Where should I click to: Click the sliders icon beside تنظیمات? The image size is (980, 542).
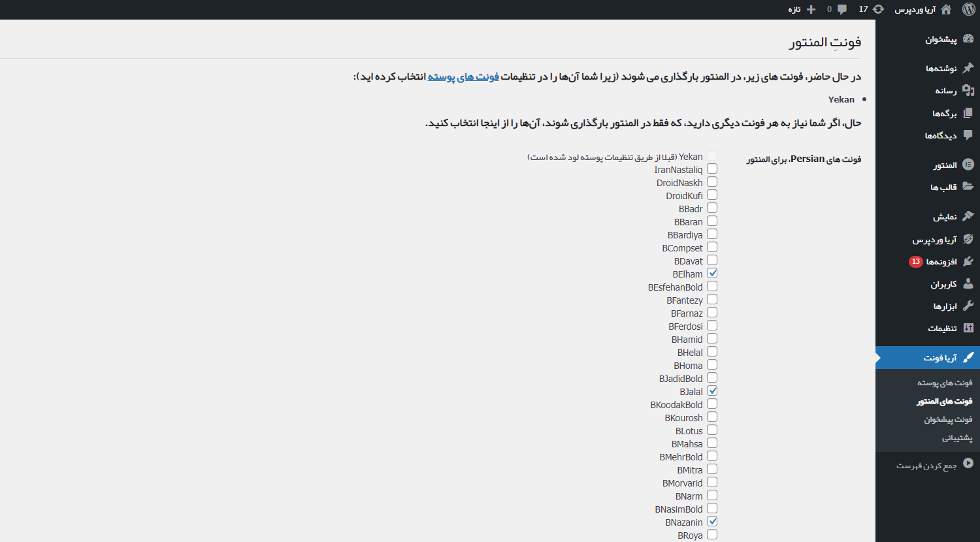[968, 328]
